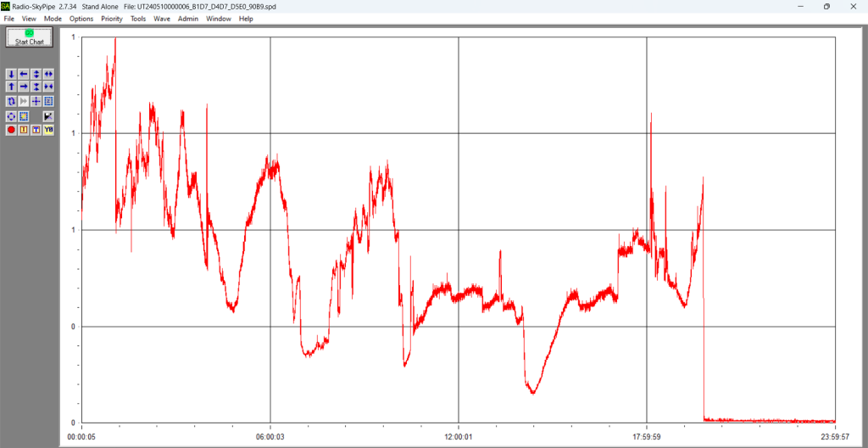Open the Priority menu
The image size is (868, 448).
pyautogui.click(x=112, y=19)
